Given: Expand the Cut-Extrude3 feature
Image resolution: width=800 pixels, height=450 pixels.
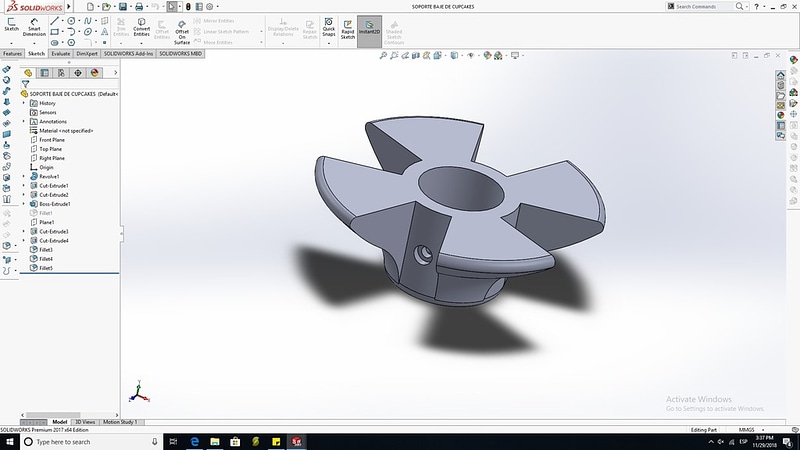Looking at the screenshot, I should click(23, 232).
